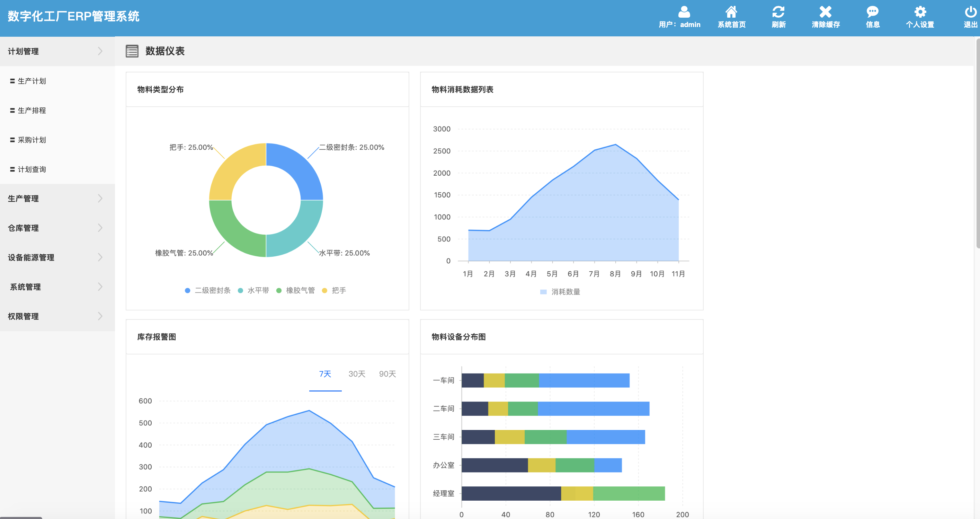980x519 pixels.
Task: Open the 计划查询 menu item
Action: [x=57, y=169]
